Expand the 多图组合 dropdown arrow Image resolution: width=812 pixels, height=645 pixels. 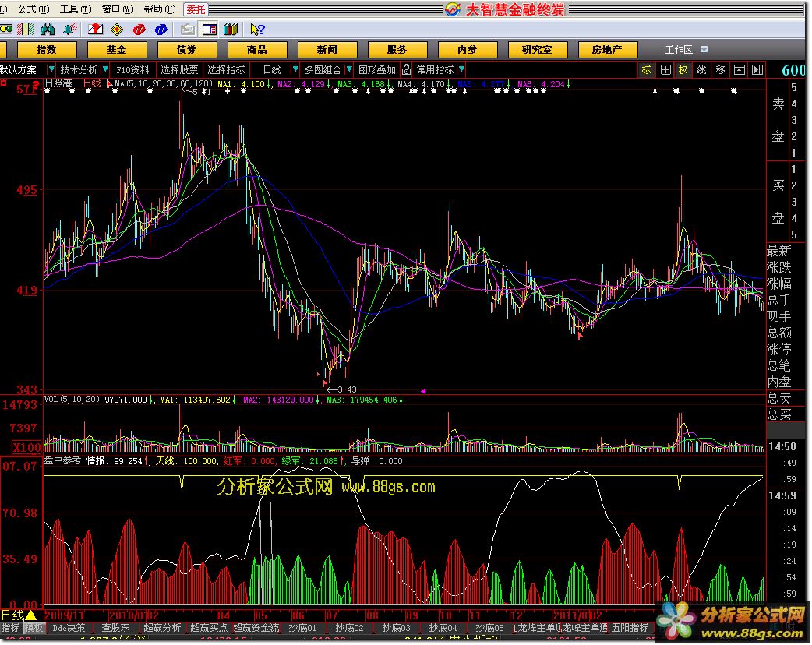pyautogui.click(x=349, y=69)
